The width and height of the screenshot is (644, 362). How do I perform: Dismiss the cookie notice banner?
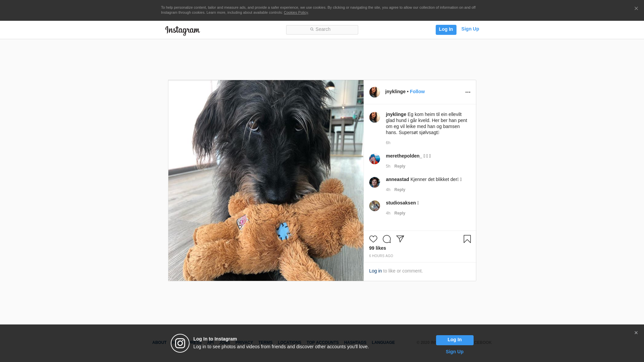pyautogui.click(x=636, y=9)
